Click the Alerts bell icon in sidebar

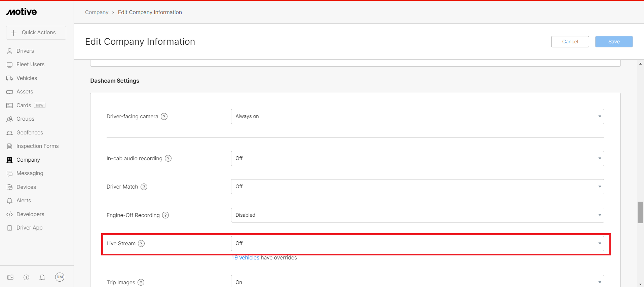pyautogui.click(x=10, y=201)
